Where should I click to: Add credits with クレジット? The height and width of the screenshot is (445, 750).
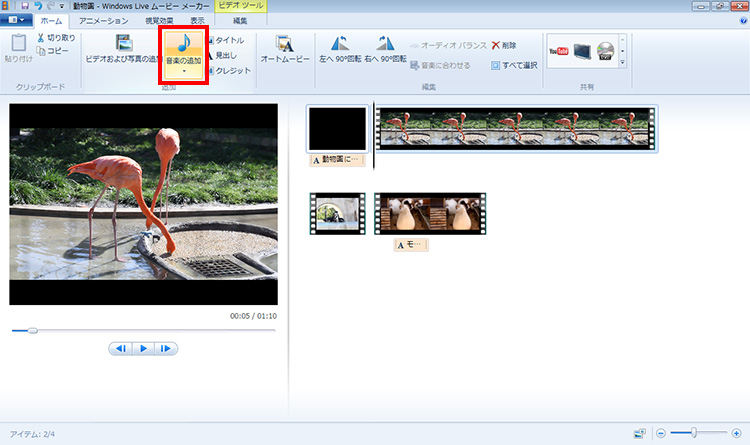[229, 70]
